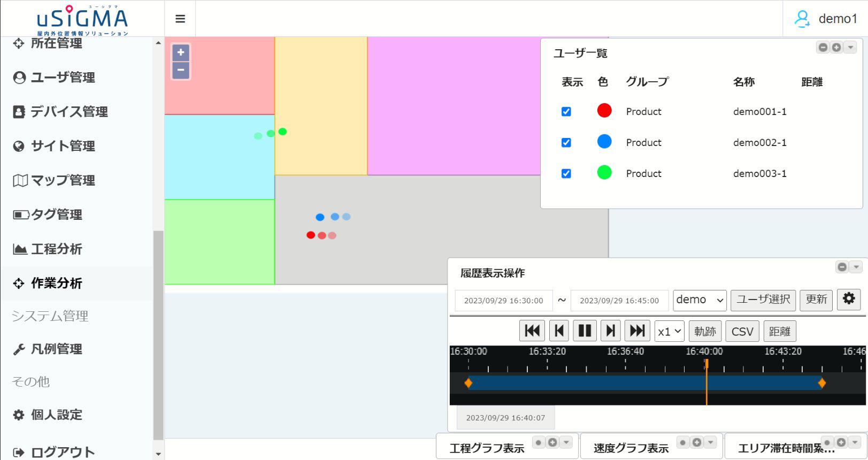Open 凡例管理 in the sidebar
Screen dimensions: 868x460
coord(48,349)
